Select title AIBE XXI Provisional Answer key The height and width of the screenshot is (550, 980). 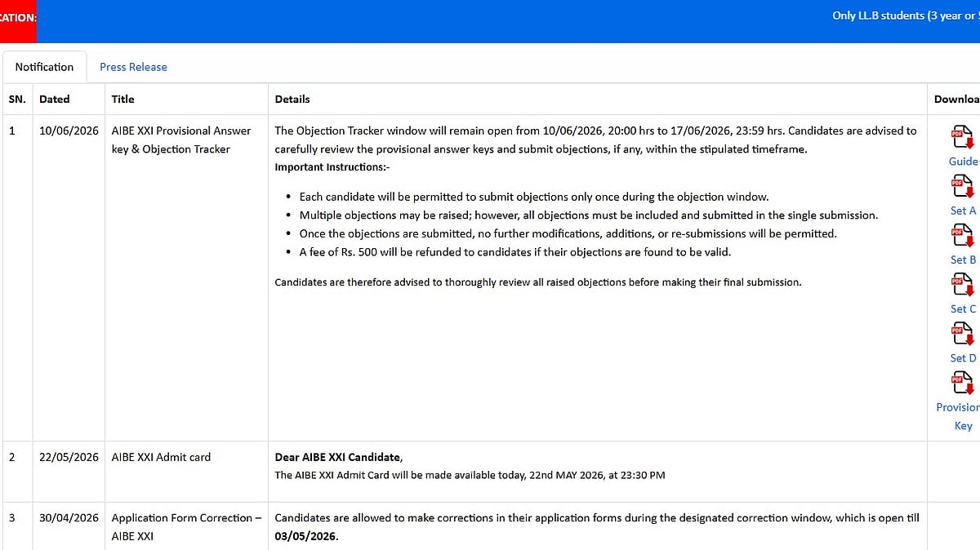[181, 140]
